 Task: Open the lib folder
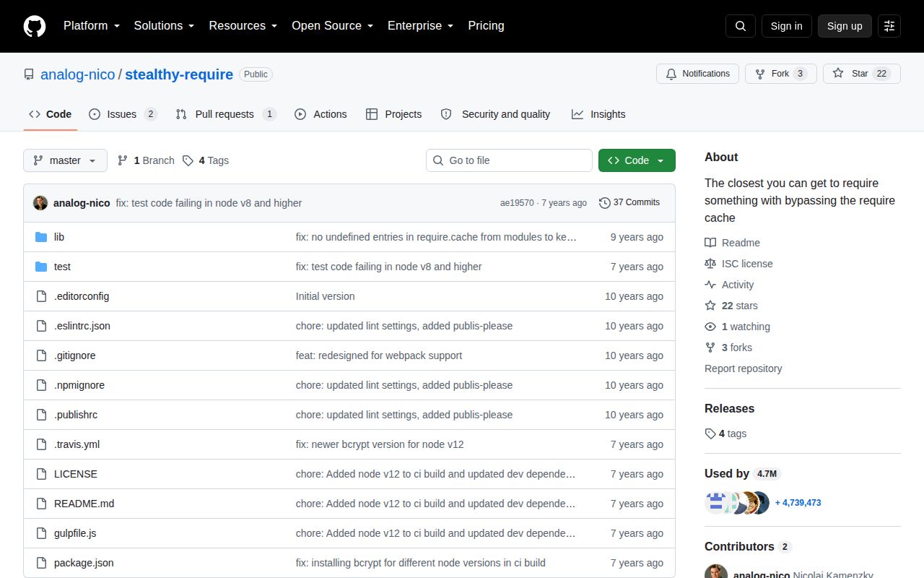coord(59,237)
